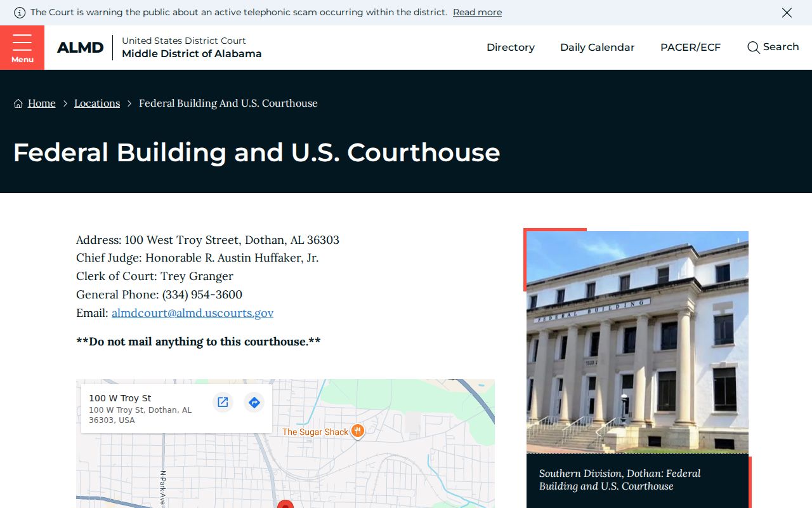Open the Directory menu item
The height and width of the screenshot is (508, 812).
click(x=511, y=47)
